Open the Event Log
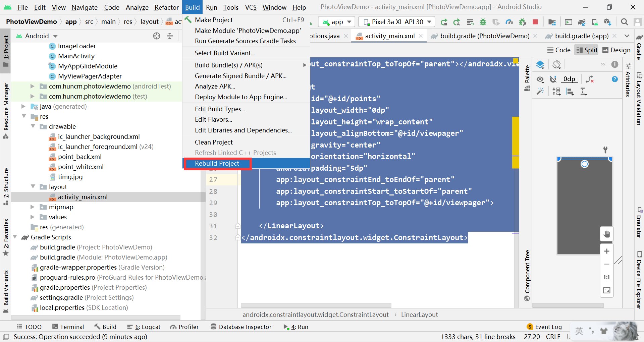The height and width of the screenshot is (342, 644). 544,327
